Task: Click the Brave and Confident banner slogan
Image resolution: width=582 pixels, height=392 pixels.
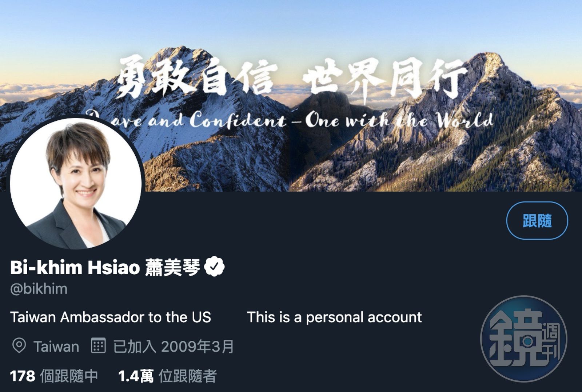Action: tap(289, 120)
